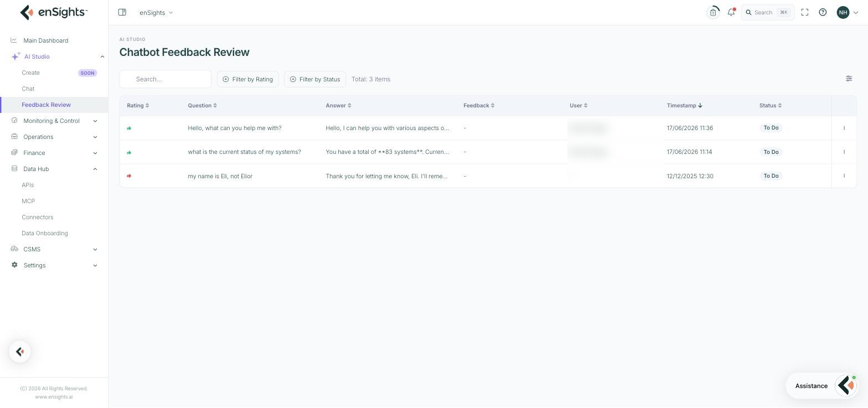This screenshot has height=408, width=868.
Task: Sort by the Status column
Action: pyautogui.click(x=771, y=105)
